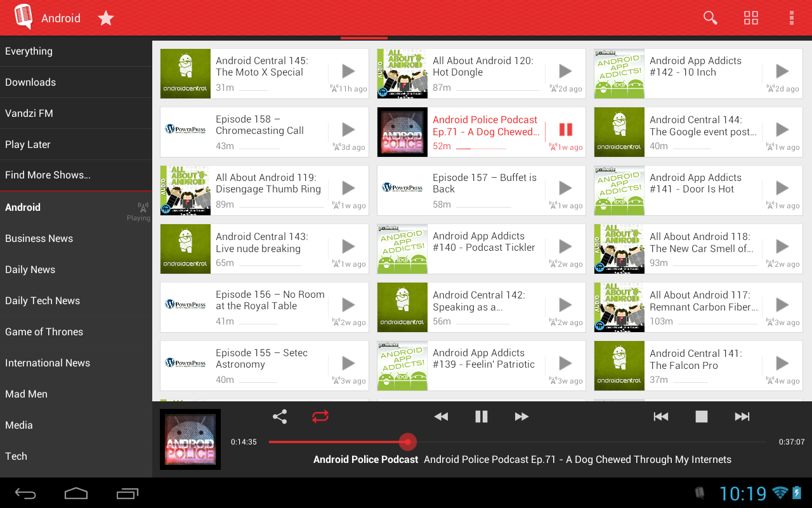The image size is (812, 508).
Task: Tap the battery status icon
Action: pyautogui.click(x=797, y=493)
